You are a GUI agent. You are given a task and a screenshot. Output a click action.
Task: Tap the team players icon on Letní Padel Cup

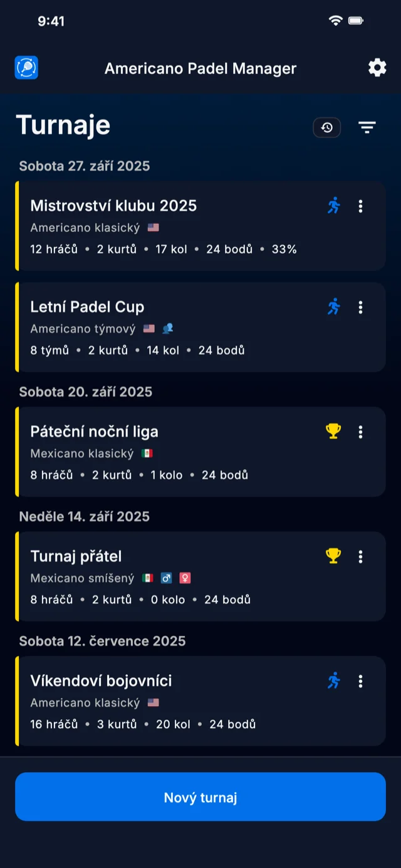pos(167,329)
